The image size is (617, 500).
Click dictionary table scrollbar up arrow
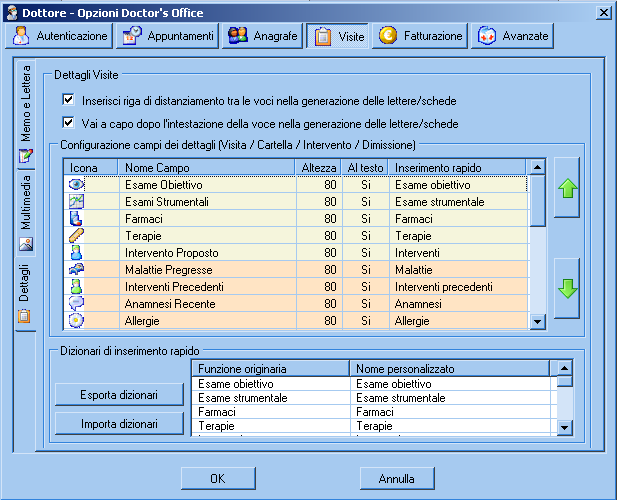pos(564,368)
